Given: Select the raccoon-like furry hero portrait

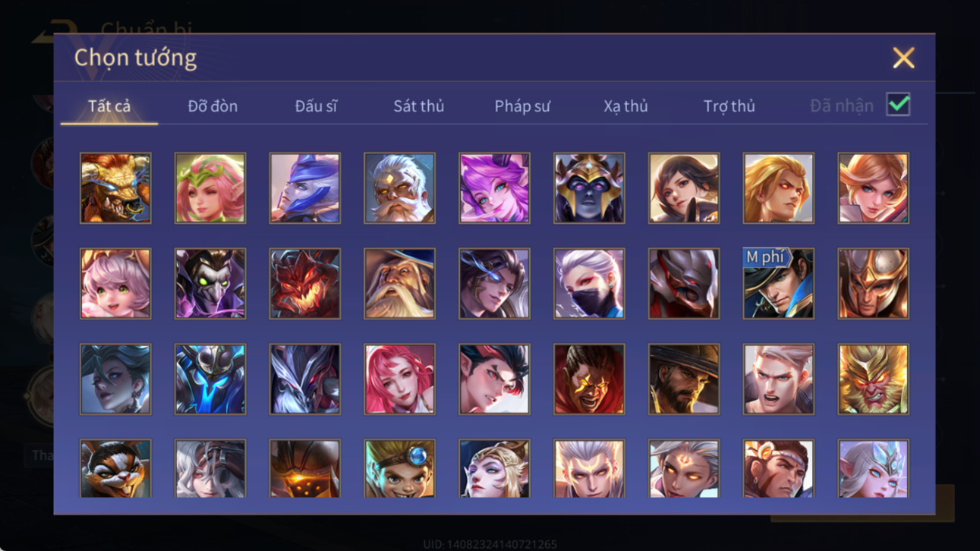Looking at the screenshot, I should pyautogui.click(x=115, y=468).
